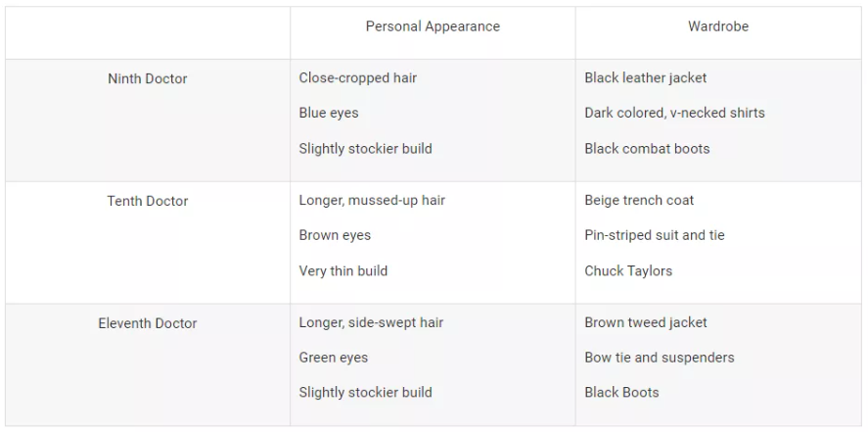The width and height of the screenshot is (868, 434).
Task: Click the Chuck Taylors entry
Action: pos(628,270)
